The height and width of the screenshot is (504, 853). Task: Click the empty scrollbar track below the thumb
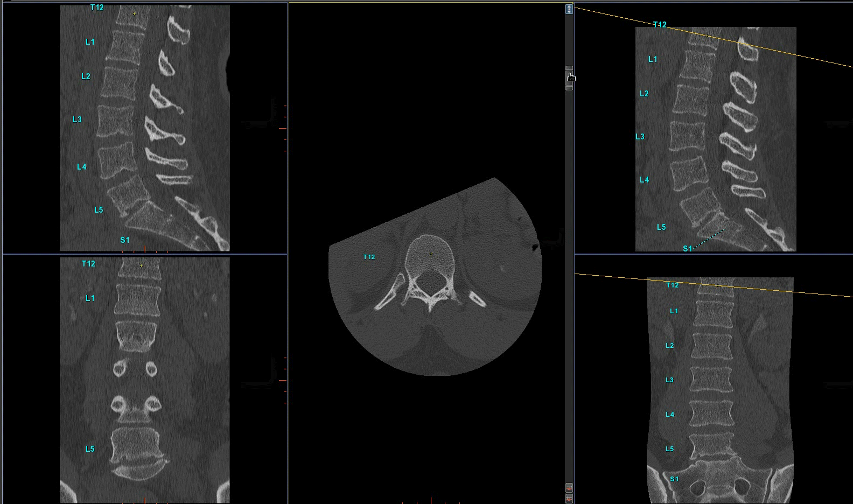coord(569,285)
